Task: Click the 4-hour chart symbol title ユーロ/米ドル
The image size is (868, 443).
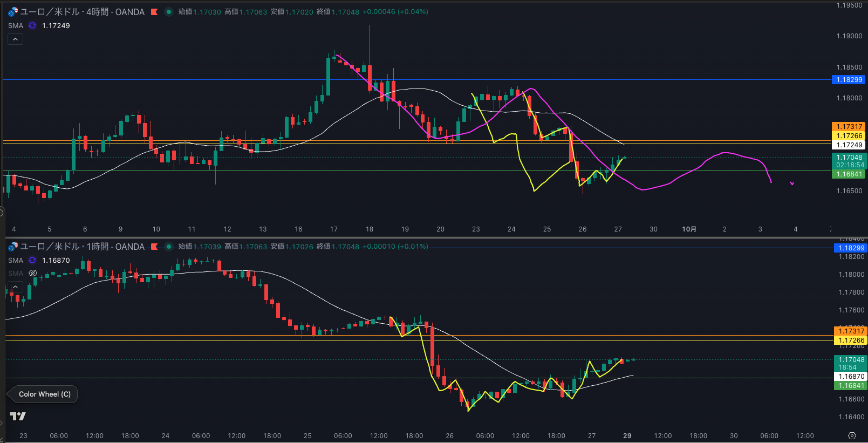Action: (x=82, y=12)
